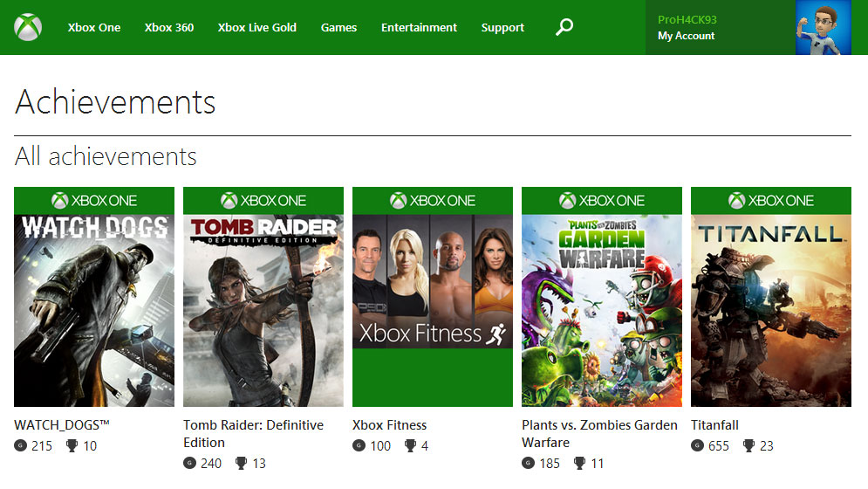Click trophy icon under Tomb Raider
Viewport: 868px width, 489px height.
(x=241, y=463)
